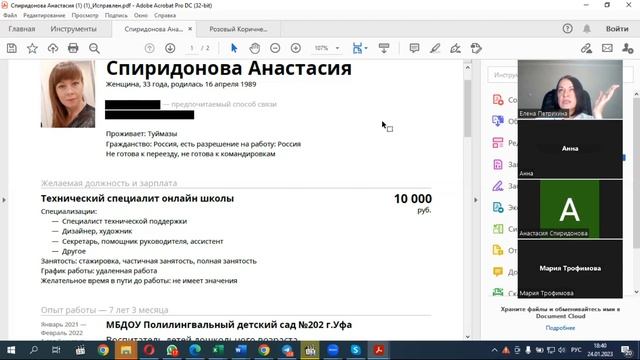This screenshot has width=640, height=360.
Task: Open share with others person icon
Action: (x=628, y=48)
